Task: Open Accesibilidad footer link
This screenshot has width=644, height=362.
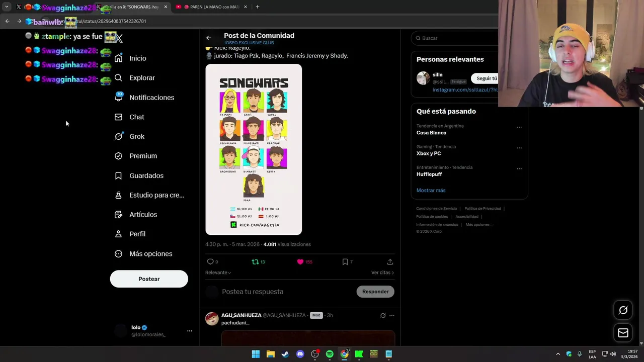Action: 467,217
